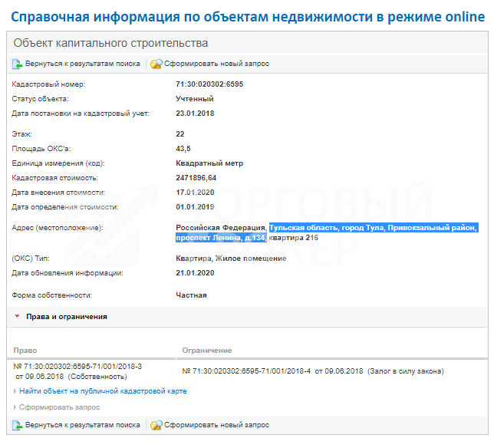Image resolution: width=494 pixels, height=448 pixels.
Task: Click the arrow beside the cadastral map link
Action: coord(15,391)
